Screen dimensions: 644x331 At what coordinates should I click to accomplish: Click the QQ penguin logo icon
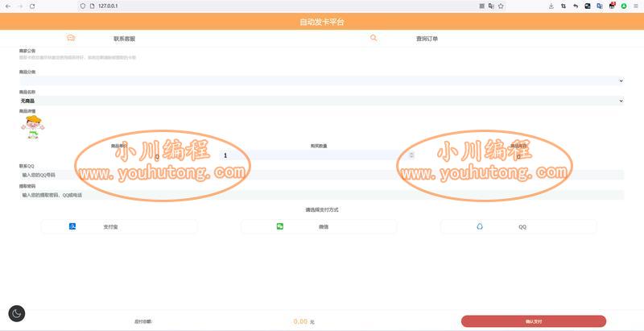pos(480,226)
